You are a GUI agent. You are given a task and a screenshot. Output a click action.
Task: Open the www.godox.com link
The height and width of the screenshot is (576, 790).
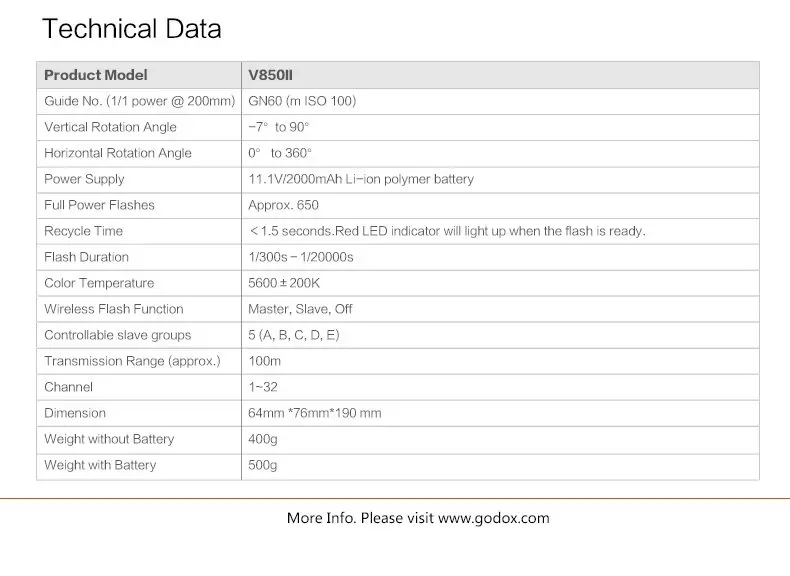(494, 518)
